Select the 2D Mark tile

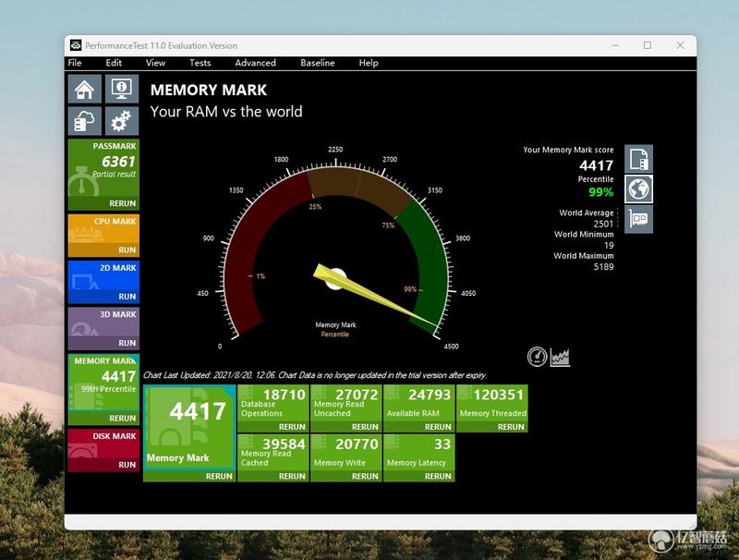[x=103, y=282]
